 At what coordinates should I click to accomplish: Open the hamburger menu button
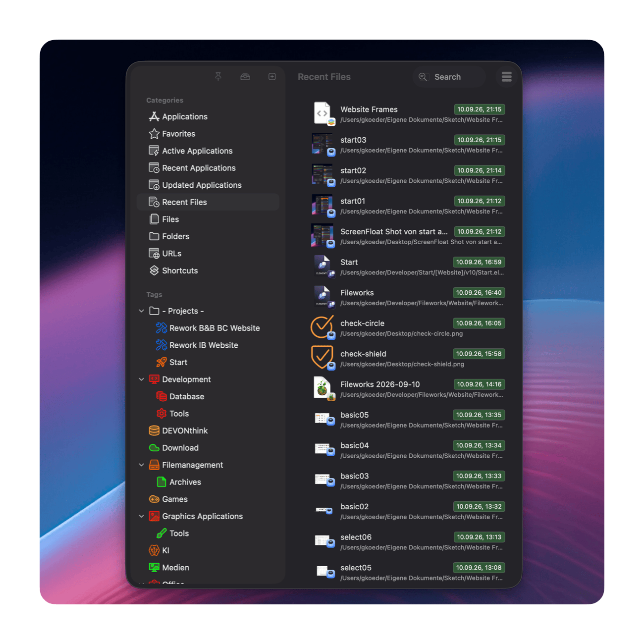(506, 77)
